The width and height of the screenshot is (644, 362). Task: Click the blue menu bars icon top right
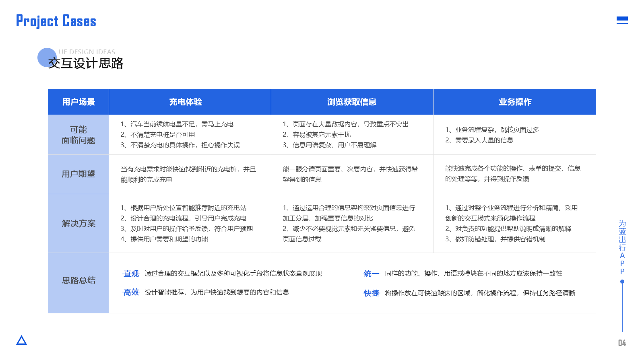pos(622,20)
